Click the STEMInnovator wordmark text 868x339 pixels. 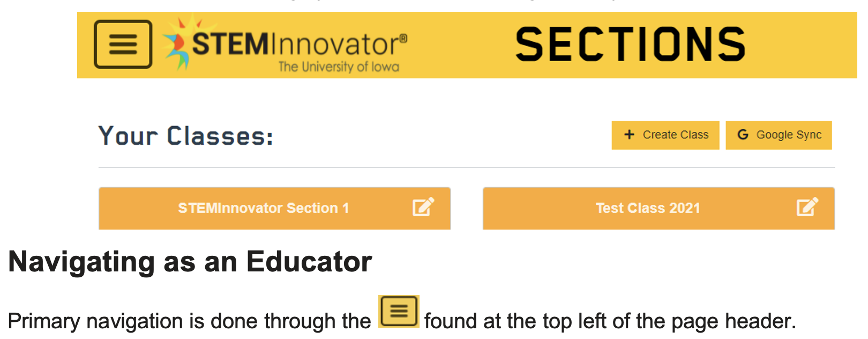coord(295,44)
